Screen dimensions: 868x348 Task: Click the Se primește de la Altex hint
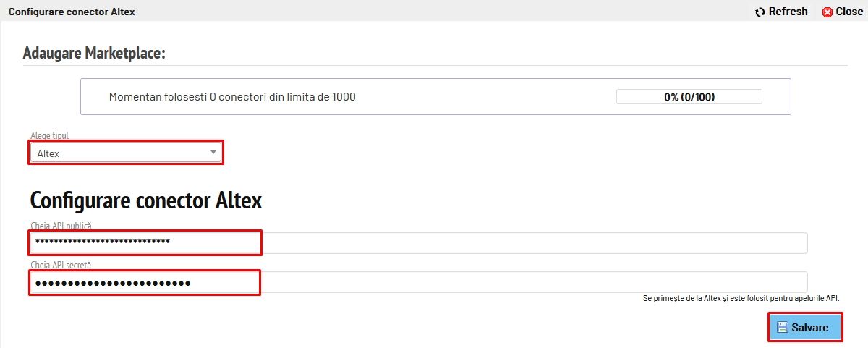click(741, 298)
